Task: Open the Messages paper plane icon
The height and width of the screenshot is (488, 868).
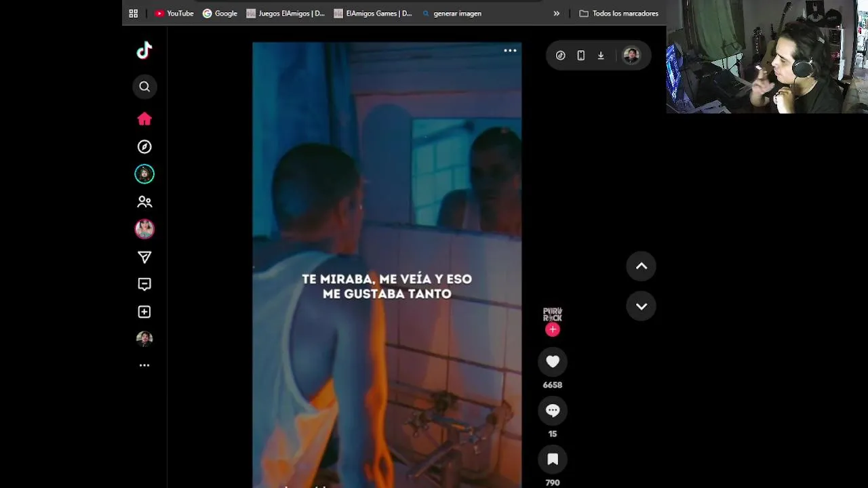Action: click(144, 257)
